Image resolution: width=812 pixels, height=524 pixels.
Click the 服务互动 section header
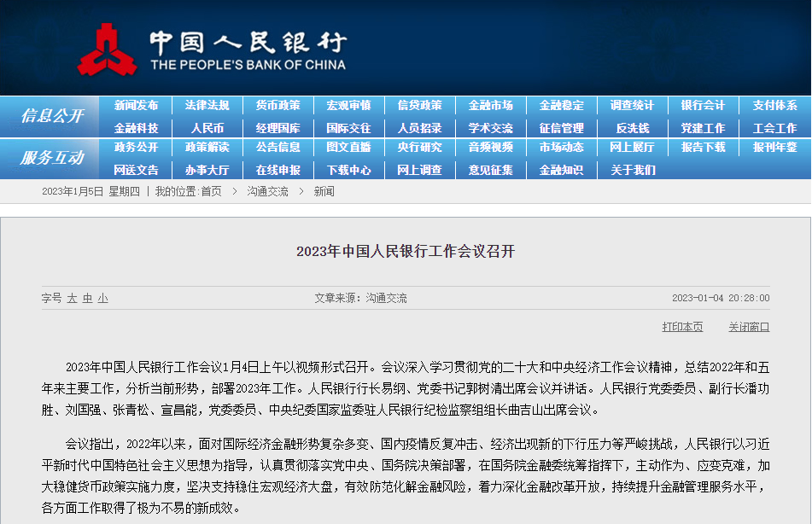pyautogui.click(x=52, y=157)
